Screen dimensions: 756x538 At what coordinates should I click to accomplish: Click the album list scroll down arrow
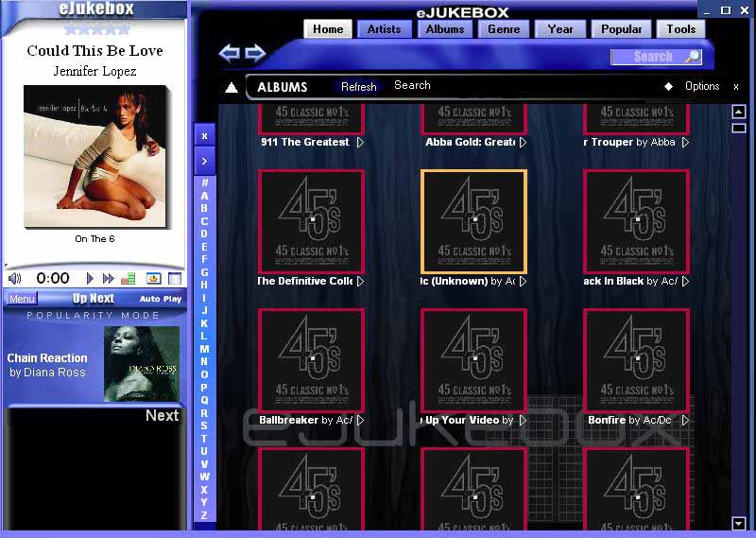pyautogui.click(x=739, y=523)
